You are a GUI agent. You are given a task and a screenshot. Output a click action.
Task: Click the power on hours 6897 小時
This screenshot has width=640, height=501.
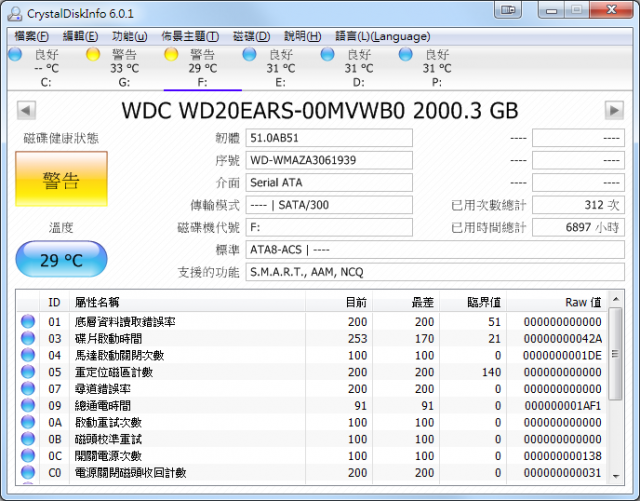[x=578, y=227]
